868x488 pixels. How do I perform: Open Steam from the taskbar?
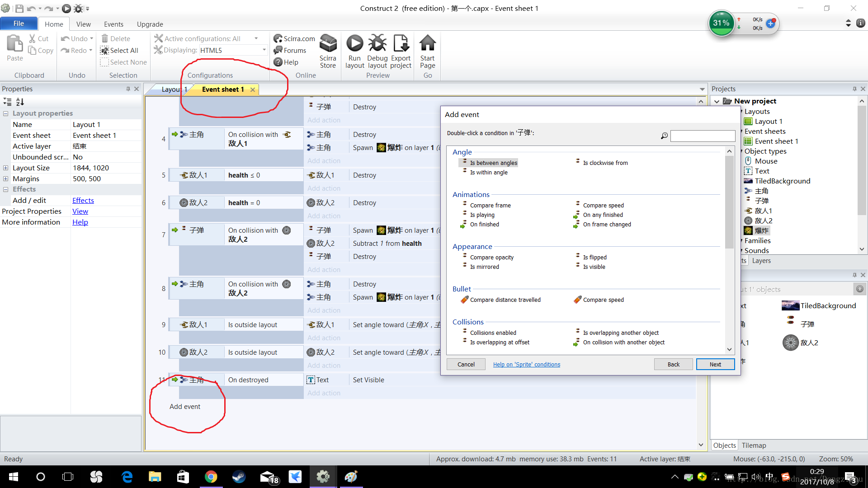(x=239, y=477)
